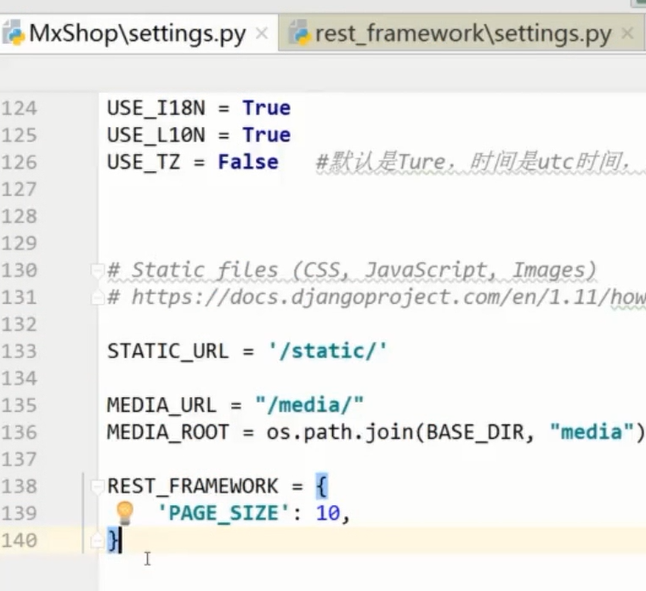The height and width of the screenshot is (591, 646).
Task: Click BASE_DIR argument
Action: (x=475, y=432)
